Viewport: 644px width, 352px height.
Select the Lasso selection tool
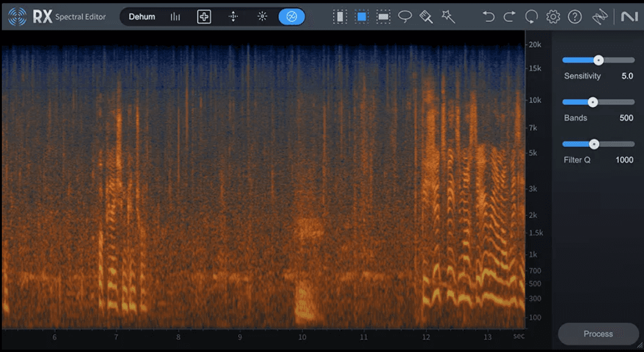pyautogui.click(x=405, y=17)
